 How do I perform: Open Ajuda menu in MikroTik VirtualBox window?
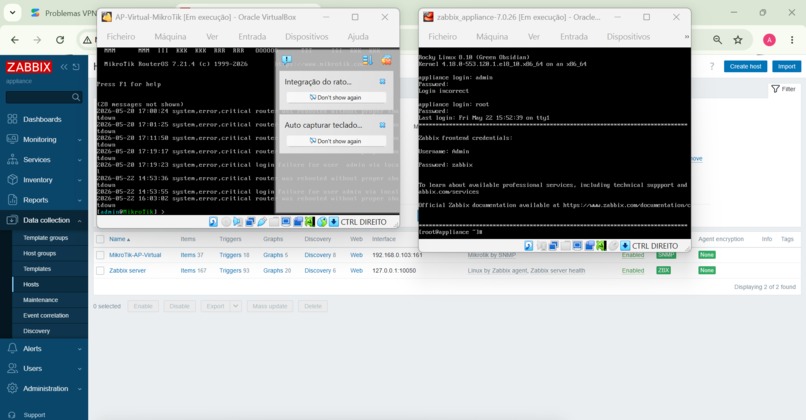pos(358,36)
